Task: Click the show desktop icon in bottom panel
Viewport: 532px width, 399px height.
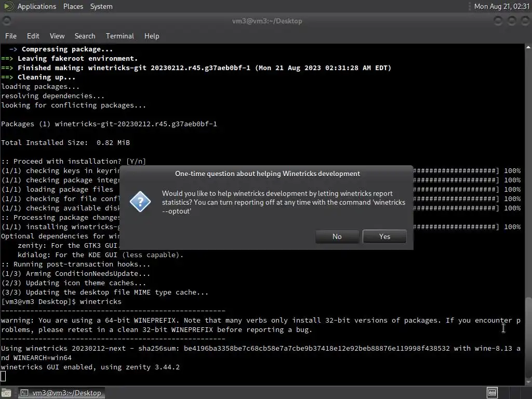Action: [6, 393]
